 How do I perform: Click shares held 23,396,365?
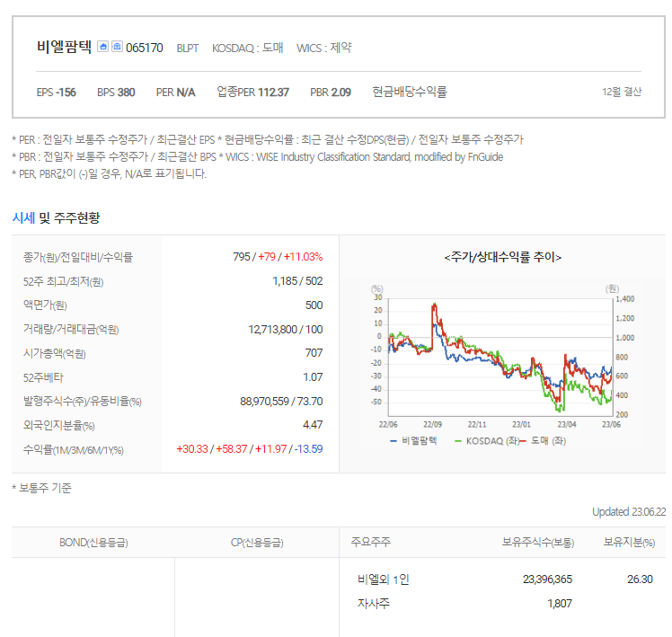click(547, 579)
